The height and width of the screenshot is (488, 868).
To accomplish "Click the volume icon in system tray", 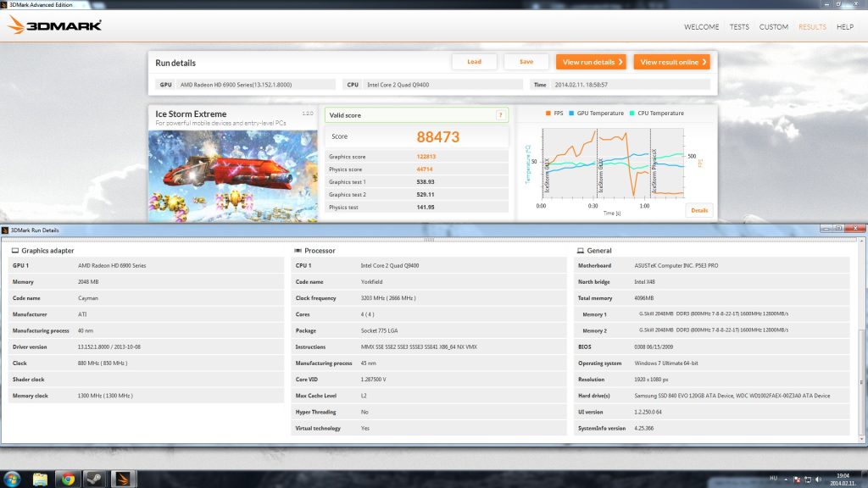I will click(818, 480).
